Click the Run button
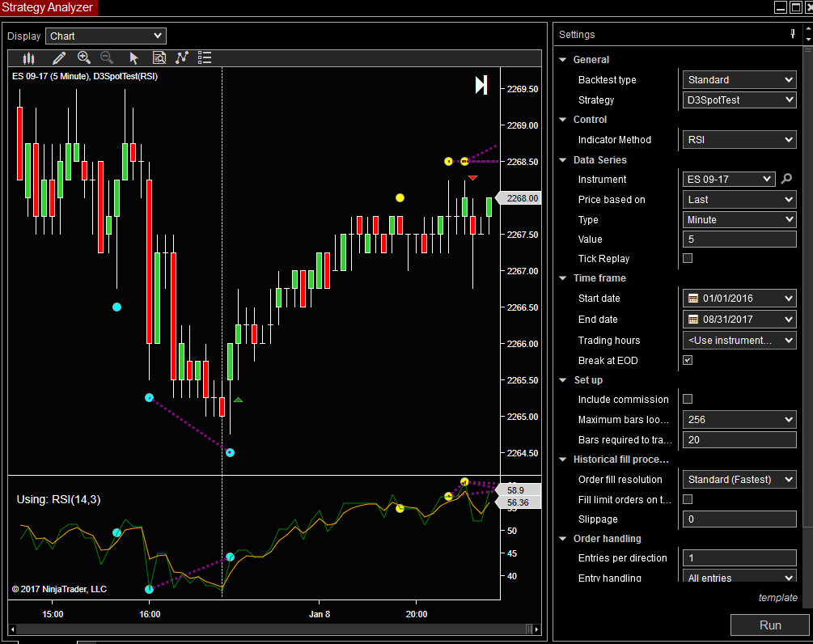Image resolution: width=813 pixels, height=644 pixels. coord(770,625)
